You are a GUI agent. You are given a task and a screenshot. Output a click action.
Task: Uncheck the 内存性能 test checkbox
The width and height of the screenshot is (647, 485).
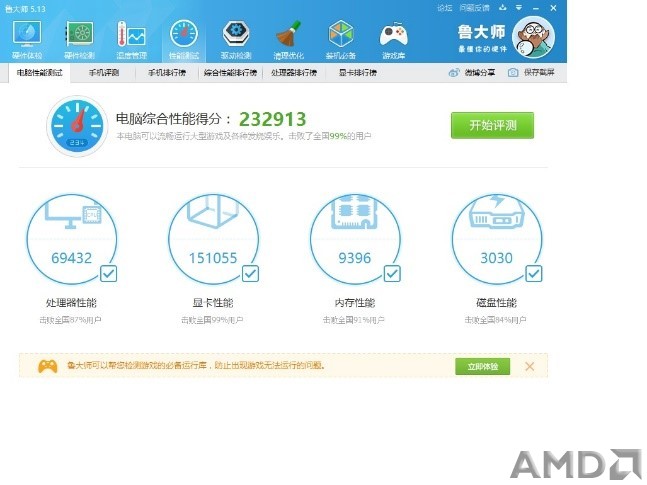(x=392, y=274)
